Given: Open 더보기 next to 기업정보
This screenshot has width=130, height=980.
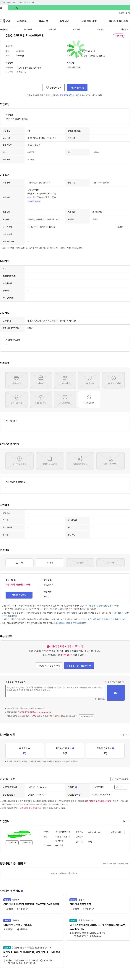Looking at the screenshot, I should [x=125, y=821].
